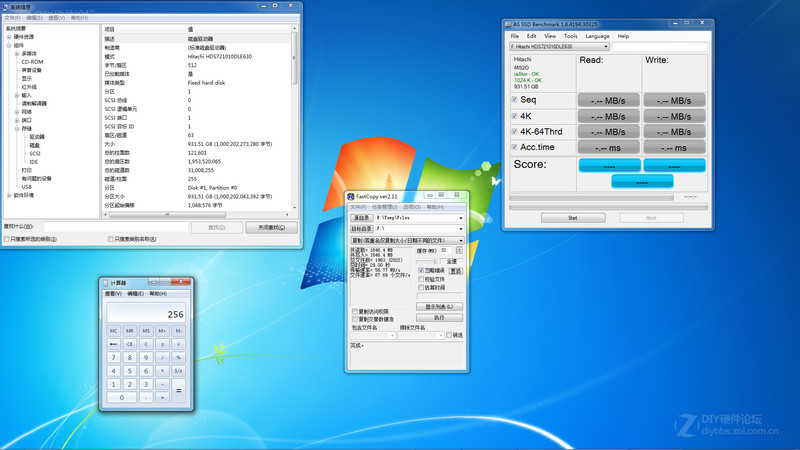Click the 查找什么 search input field

[115, 227]
